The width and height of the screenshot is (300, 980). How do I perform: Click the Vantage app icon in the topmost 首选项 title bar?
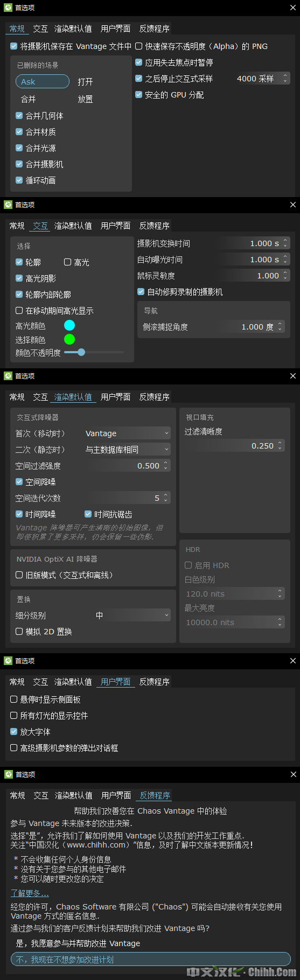click(x=8, y=8)
